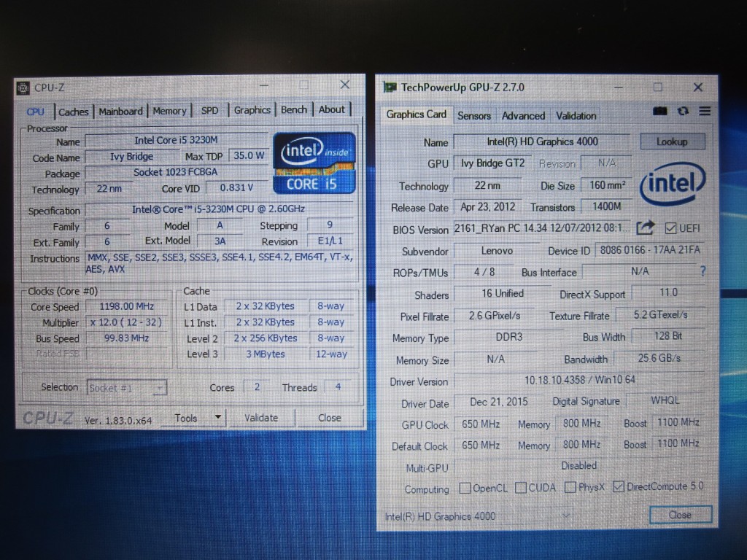Switch to the Mainboard tab in CPU-Z
This screenshot has height=560, width=747.
coord(120,112)
